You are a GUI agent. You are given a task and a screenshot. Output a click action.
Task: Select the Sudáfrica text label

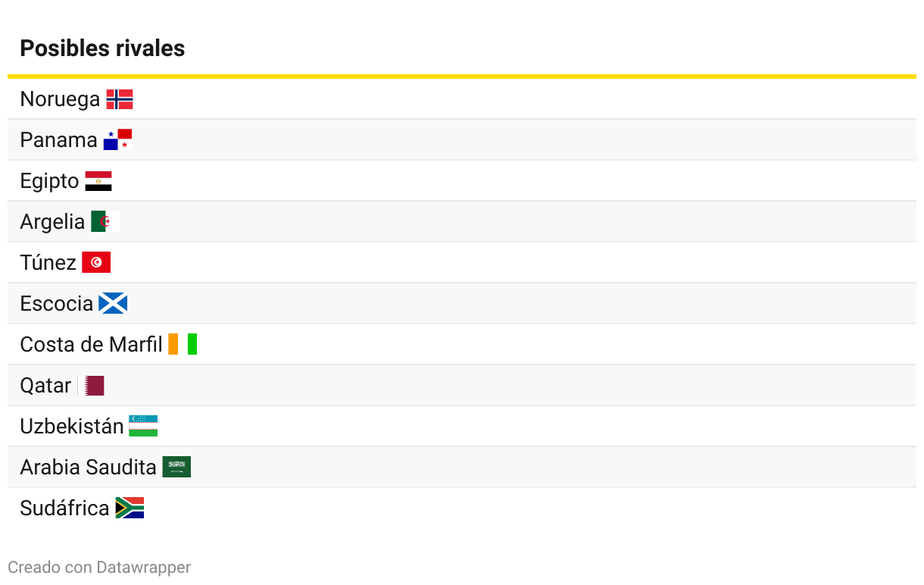pyautogui.click(x=64, y=508)
